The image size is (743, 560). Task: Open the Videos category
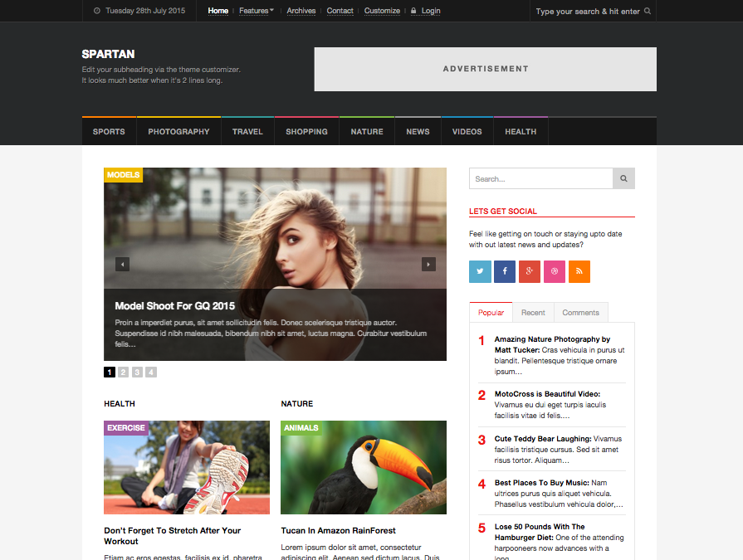[467, 132]
